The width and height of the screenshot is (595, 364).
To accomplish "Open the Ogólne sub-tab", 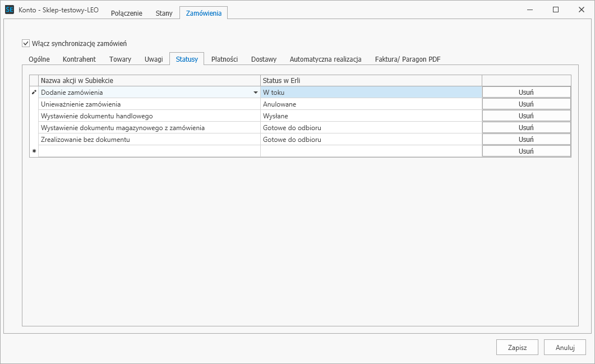I will point(39,59).
